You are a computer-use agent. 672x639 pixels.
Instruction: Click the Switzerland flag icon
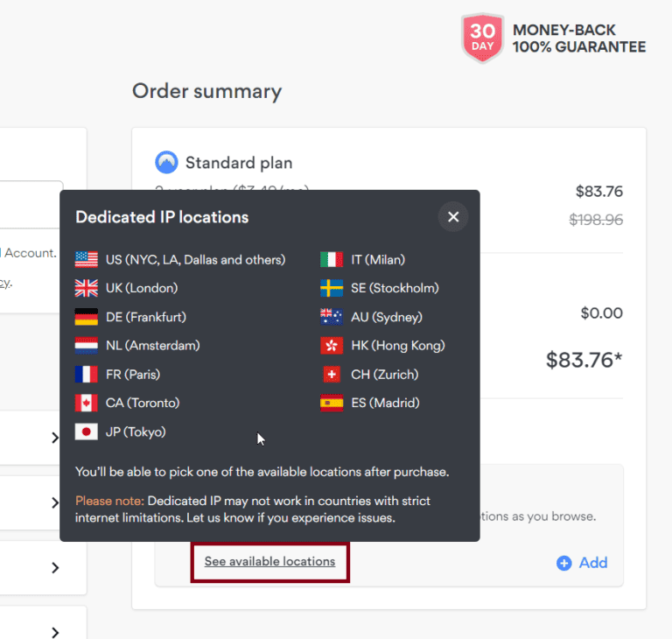click(331, 375)
